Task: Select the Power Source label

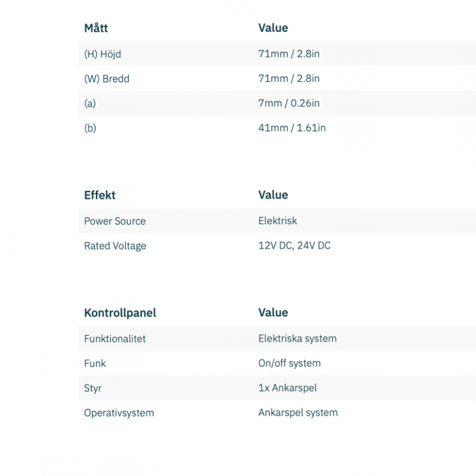Action: 115,221
